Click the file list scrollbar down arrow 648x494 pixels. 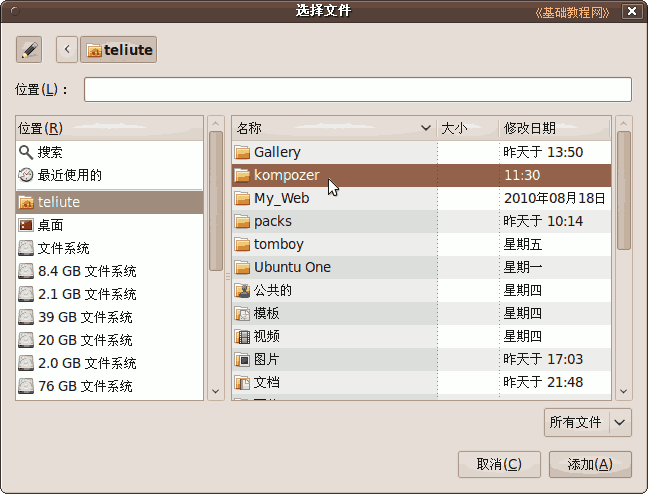[x=624, y=391]
